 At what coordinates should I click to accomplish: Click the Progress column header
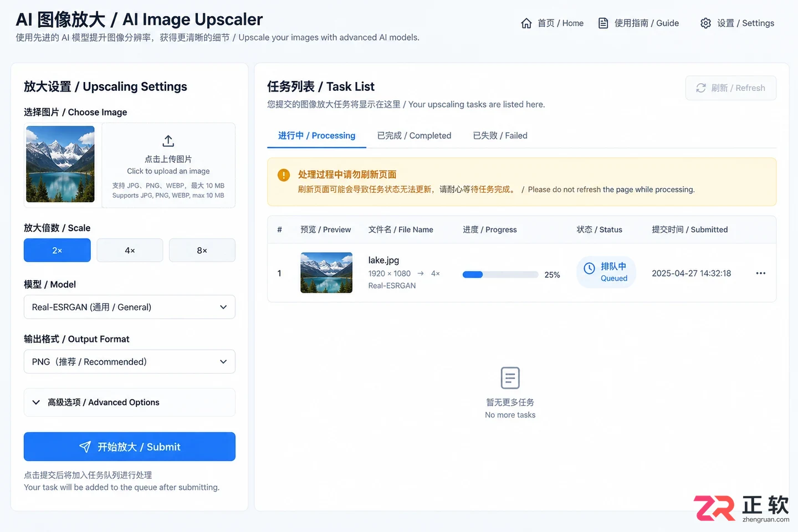point(490,229)
